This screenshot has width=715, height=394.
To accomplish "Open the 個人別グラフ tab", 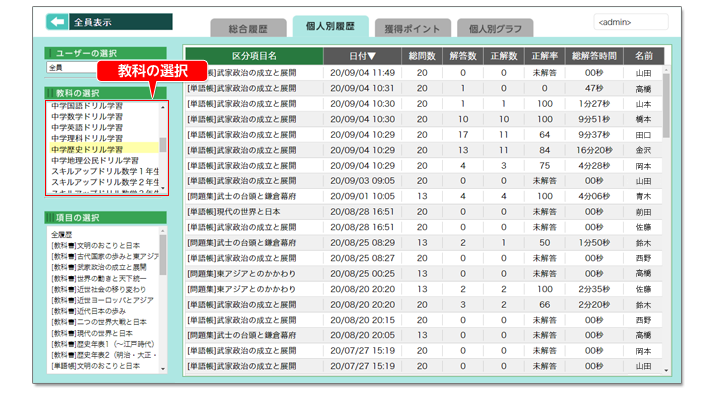I will coord(495,28).
